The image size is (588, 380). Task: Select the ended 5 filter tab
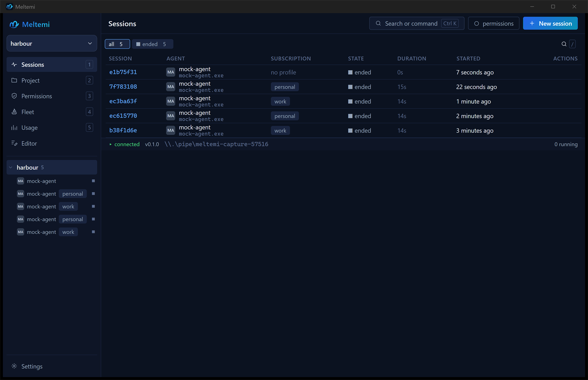[152, 44]
